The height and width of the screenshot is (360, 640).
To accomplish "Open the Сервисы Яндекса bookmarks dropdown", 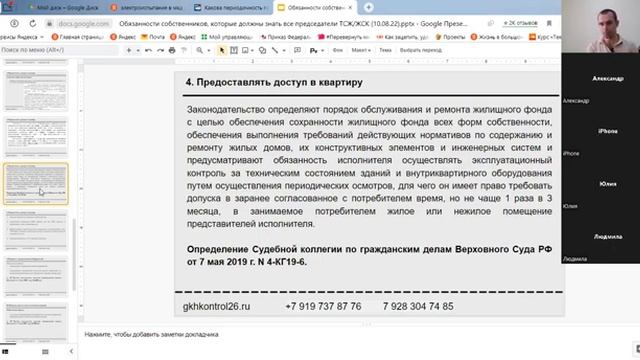I will point(21,37).
